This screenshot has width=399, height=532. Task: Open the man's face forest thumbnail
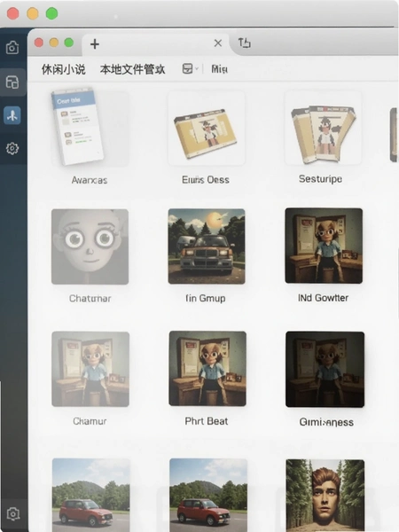325,496
